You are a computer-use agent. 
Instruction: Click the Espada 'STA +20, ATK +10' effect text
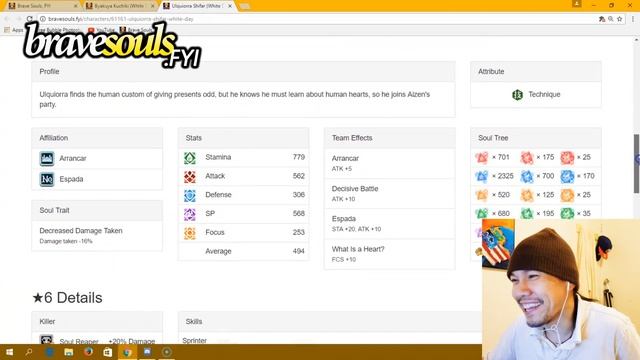[356, 229]
